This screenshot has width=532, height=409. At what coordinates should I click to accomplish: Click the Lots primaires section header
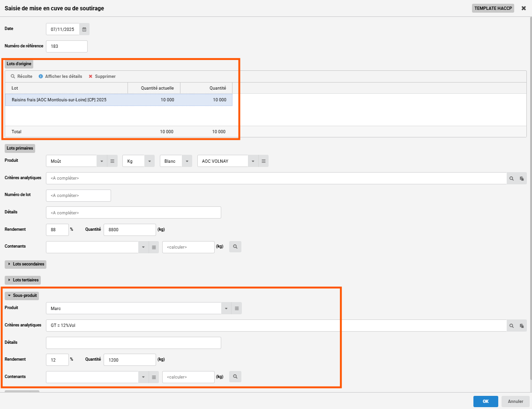(20, 148)
